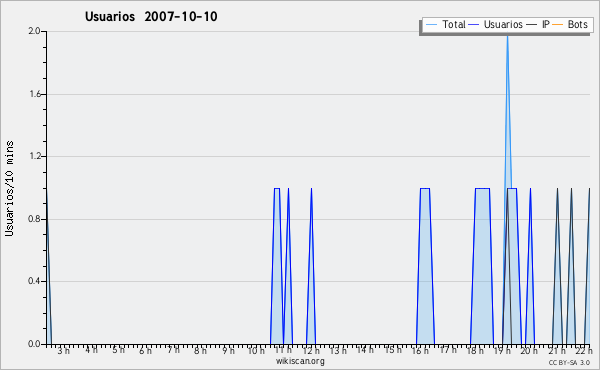Click the '13 h' x-axis label
600x370 pixels.
(x=338, y=351)
